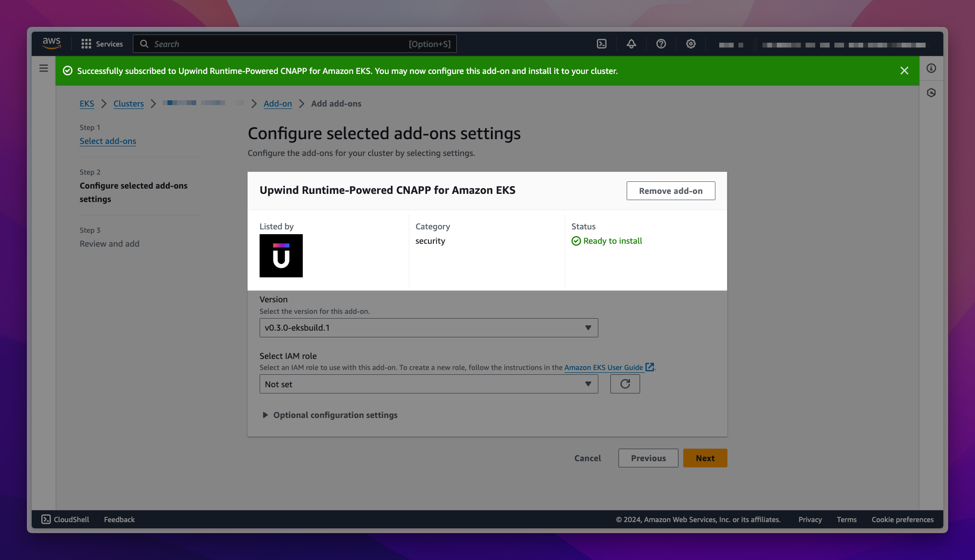Click the search bar magnifier icon
The height and width of the screenshot is (560, 975).
pyautogui.click(x=143, y=44)
